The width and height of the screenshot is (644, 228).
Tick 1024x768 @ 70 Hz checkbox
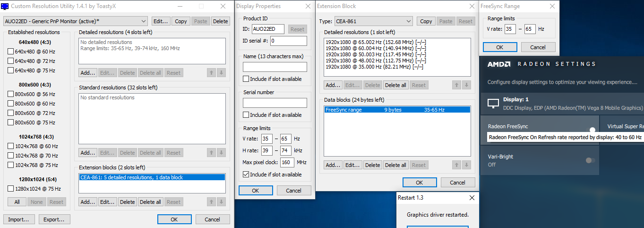[x=10, y=156]
